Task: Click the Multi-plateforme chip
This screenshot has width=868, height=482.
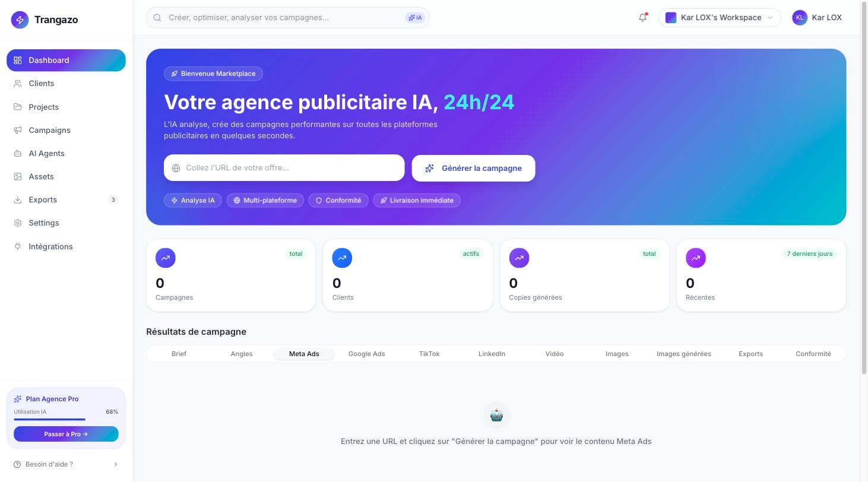Action: click(x=265, y=201)
